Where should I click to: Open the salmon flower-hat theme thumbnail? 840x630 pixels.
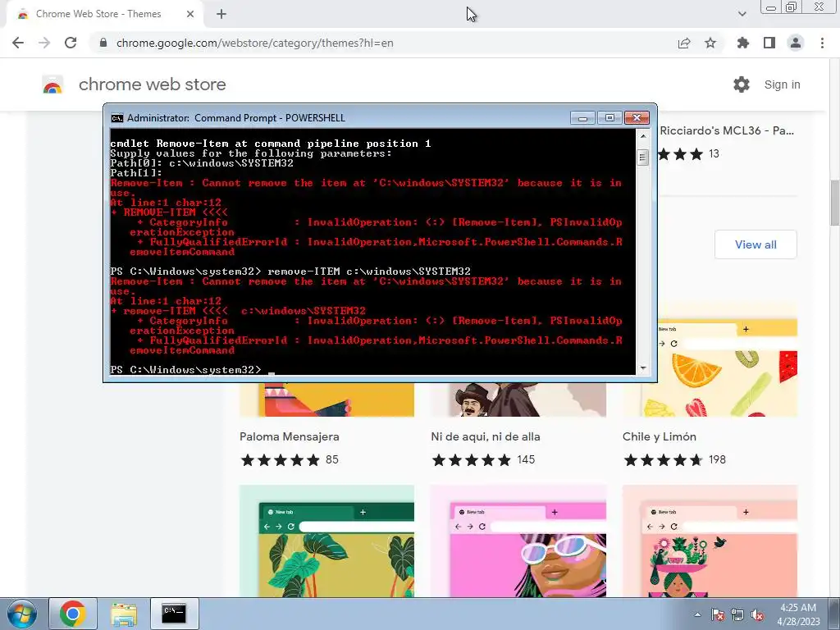(710, 541)
